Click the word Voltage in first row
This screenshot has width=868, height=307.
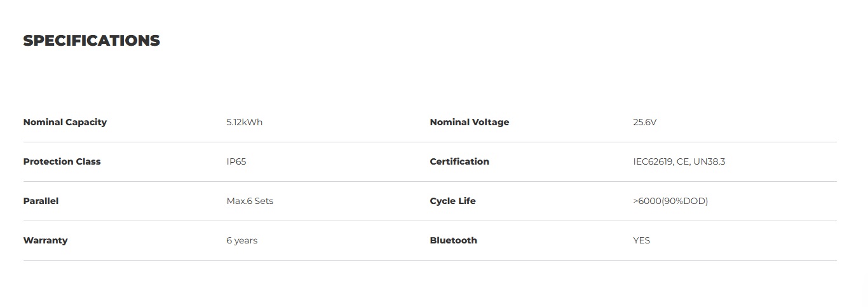coord(491,122)
